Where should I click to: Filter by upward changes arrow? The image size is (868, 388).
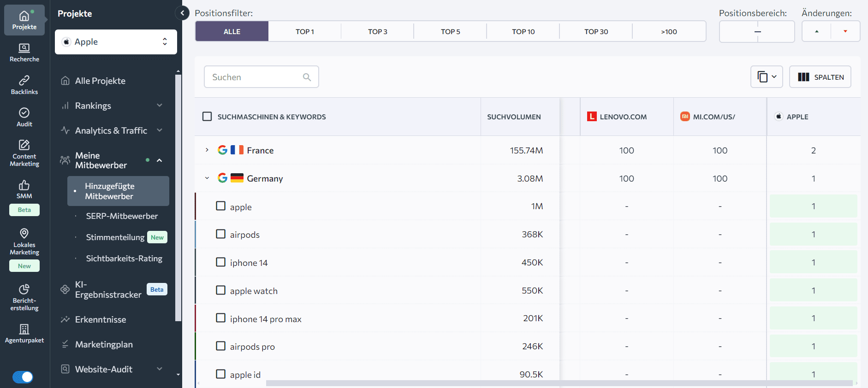click(x=817, y=31)
